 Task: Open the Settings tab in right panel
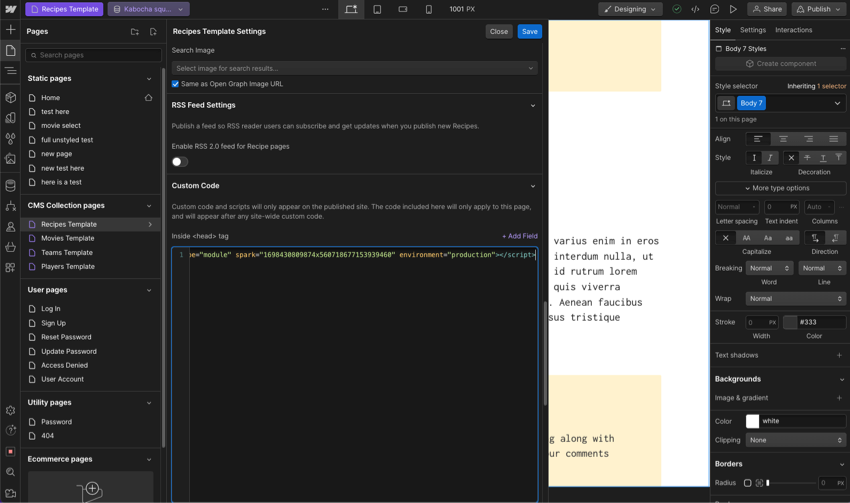(752, 30)
